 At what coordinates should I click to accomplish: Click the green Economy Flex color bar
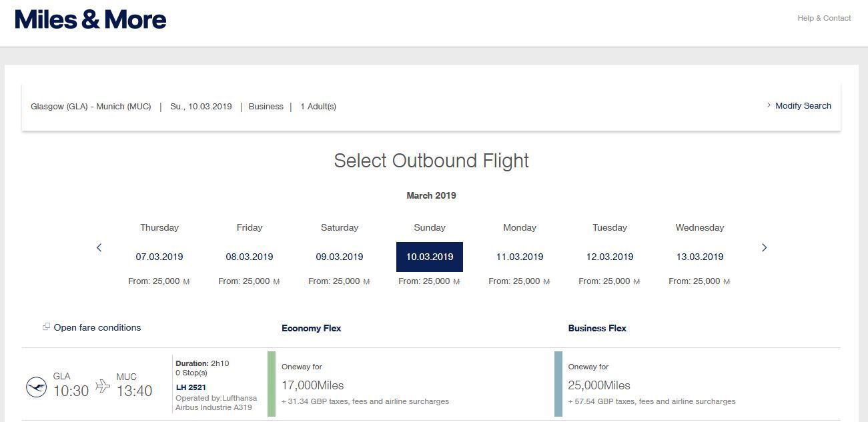coord(272,384)
